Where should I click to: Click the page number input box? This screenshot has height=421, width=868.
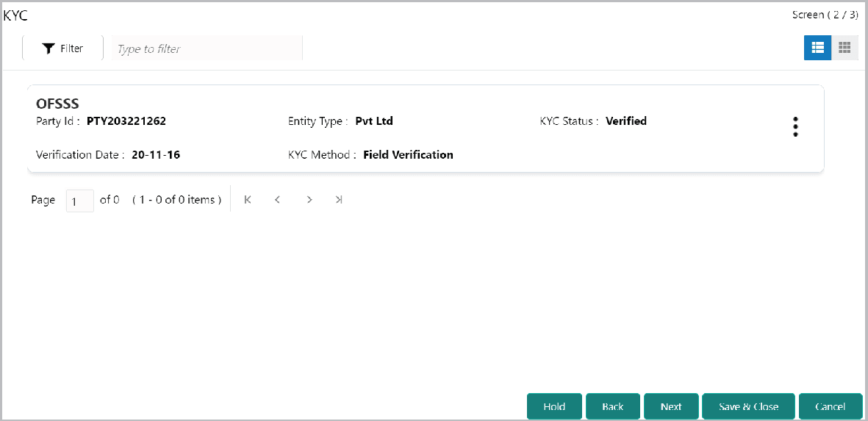79,201
